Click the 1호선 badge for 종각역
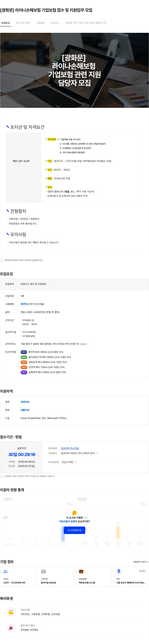The image size is (149, 644). click(24, 352)
